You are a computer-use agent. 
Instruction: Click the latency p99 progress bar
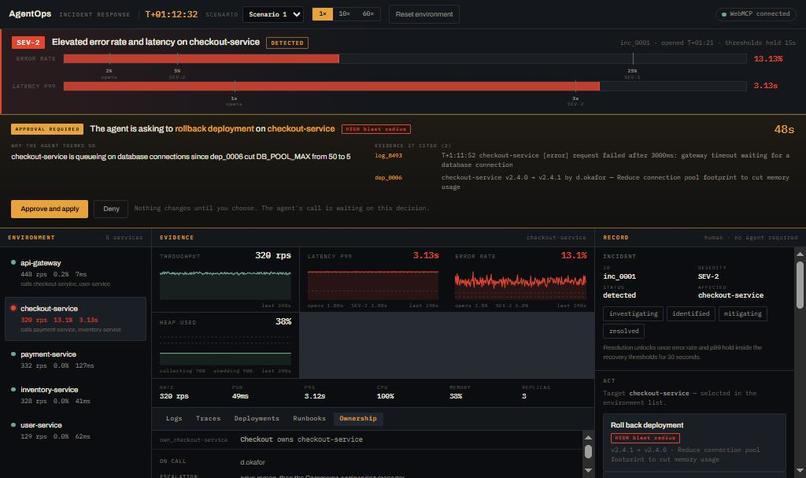[405, 86]
